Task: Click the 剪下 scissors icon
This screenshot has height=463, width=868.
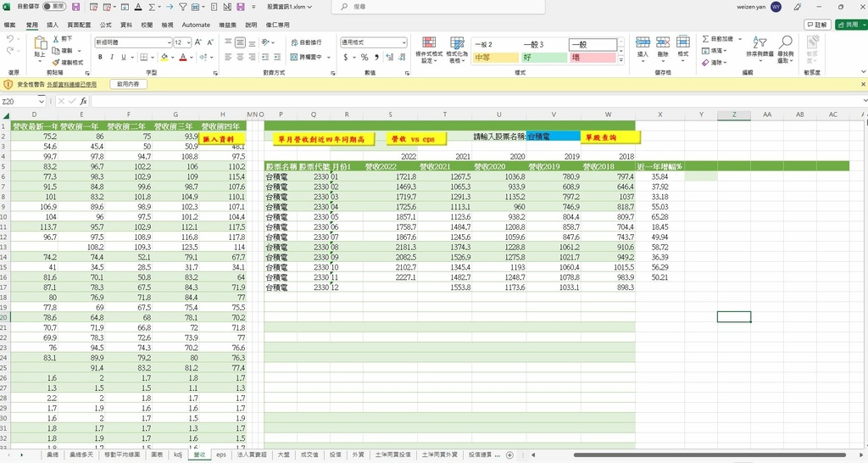Action: tap(56, 39)
